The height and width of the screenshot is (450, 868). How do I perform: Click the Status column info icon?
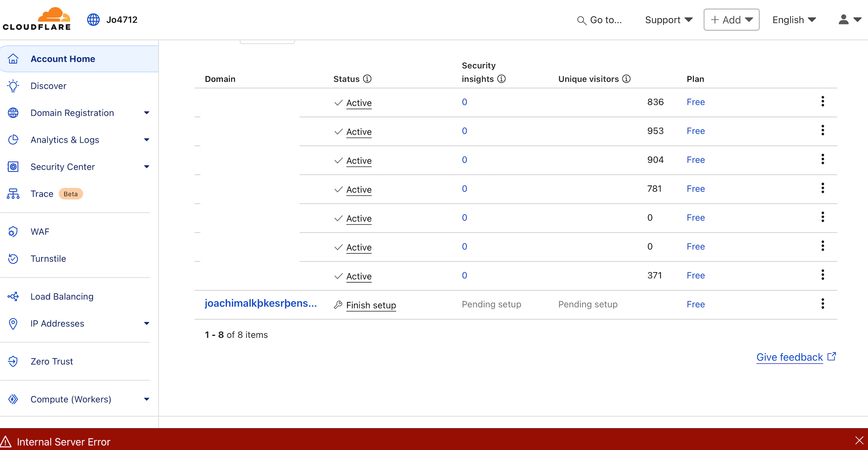tap(367, 79)
